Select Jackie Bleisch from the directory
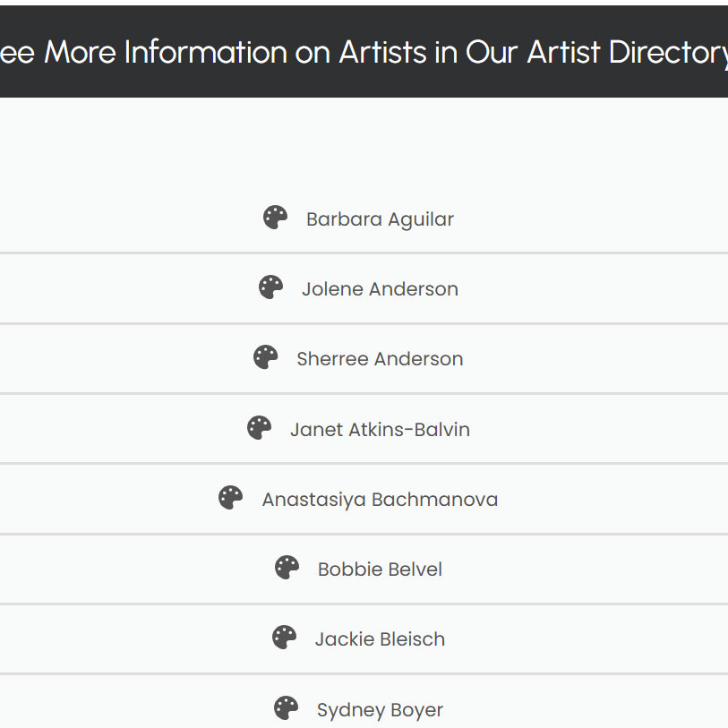Image resolution: width=728 pixels, height=728 pixels. tap(381, 638)
